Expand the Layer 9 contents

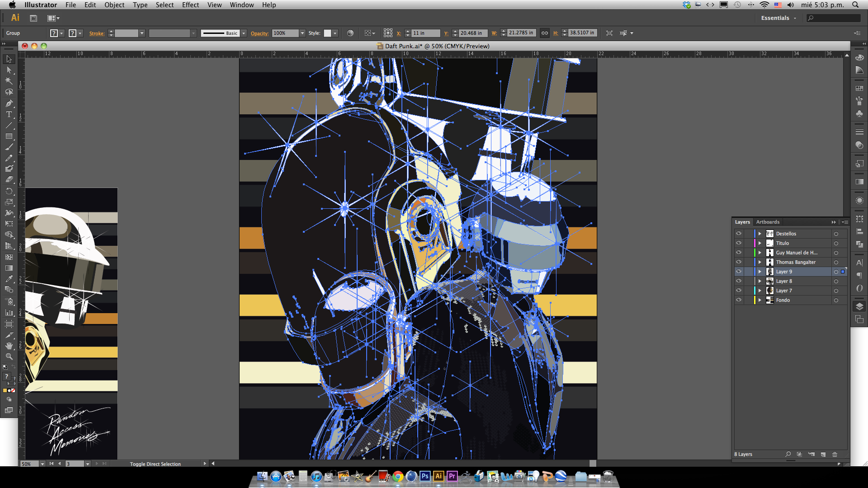(760, 272)
